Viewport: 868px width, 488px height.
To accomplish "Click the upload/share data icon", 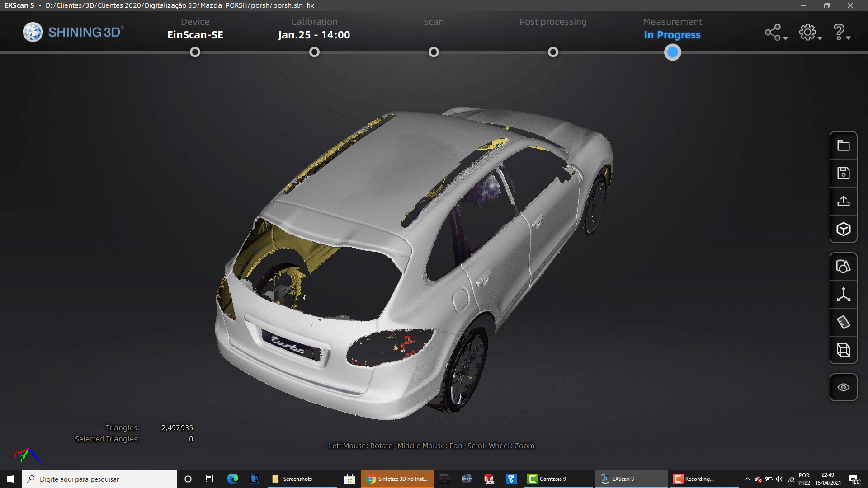I will point(844,202).
